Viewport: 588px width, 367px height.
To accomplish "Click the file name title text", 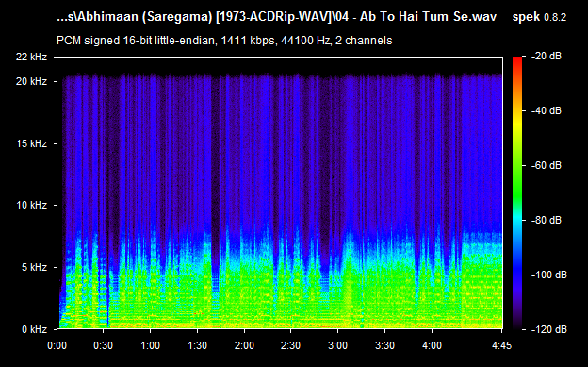I will (277, 17).
